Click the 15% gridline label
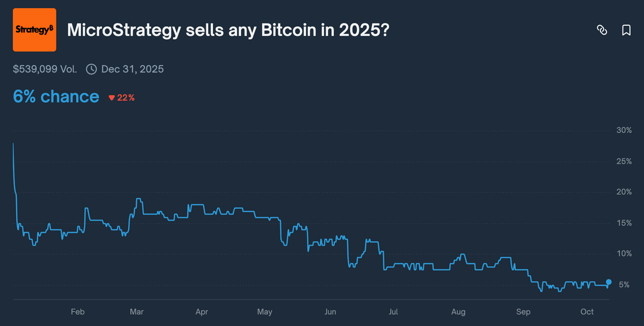Screen dimensions: 644x326 tap(625, 223)
